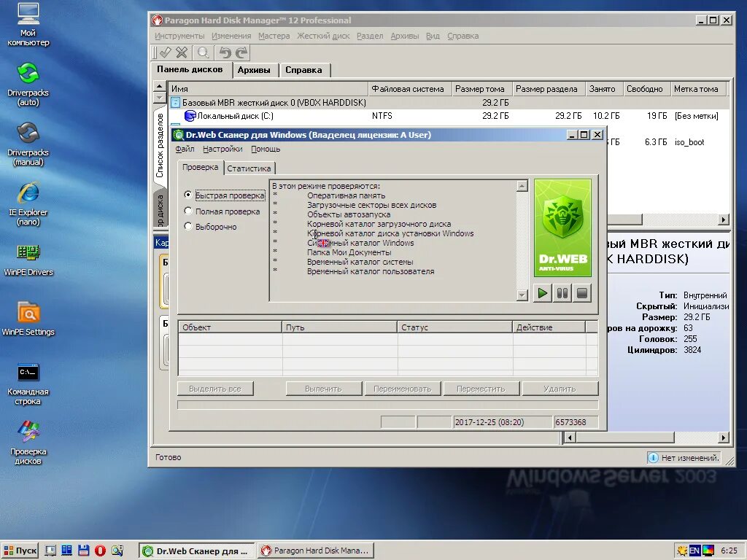
Task: Click the magnifier view-changes icon in Paragon toolbar
Action: coord(204,52)
